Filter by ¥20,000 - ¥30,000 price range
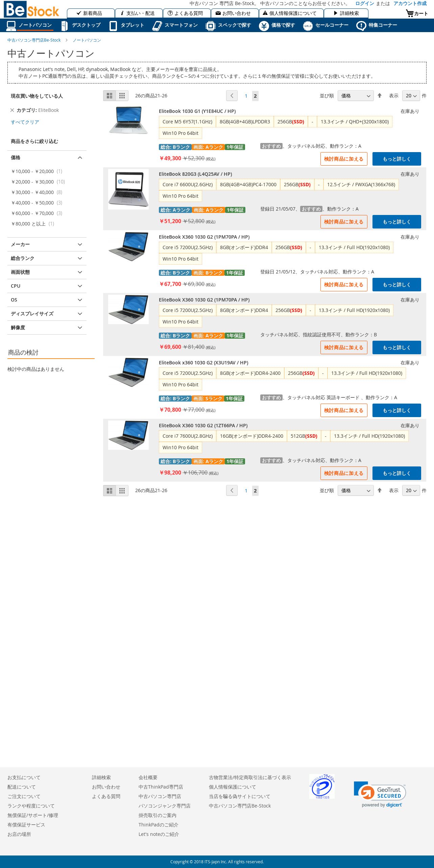The width and height of the screenshot is (434, 868). [32, 182]
